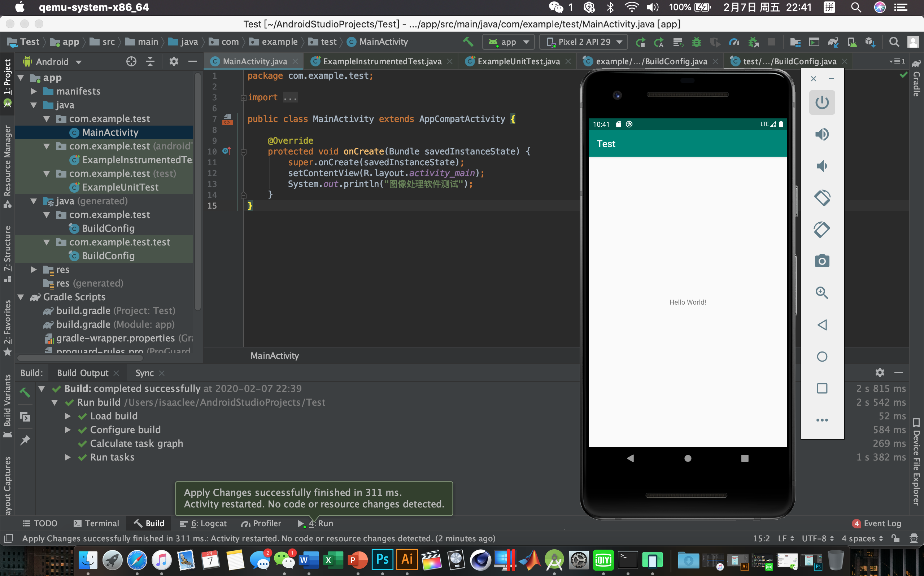Sync project with Gradle files

[x=833, y=42]
